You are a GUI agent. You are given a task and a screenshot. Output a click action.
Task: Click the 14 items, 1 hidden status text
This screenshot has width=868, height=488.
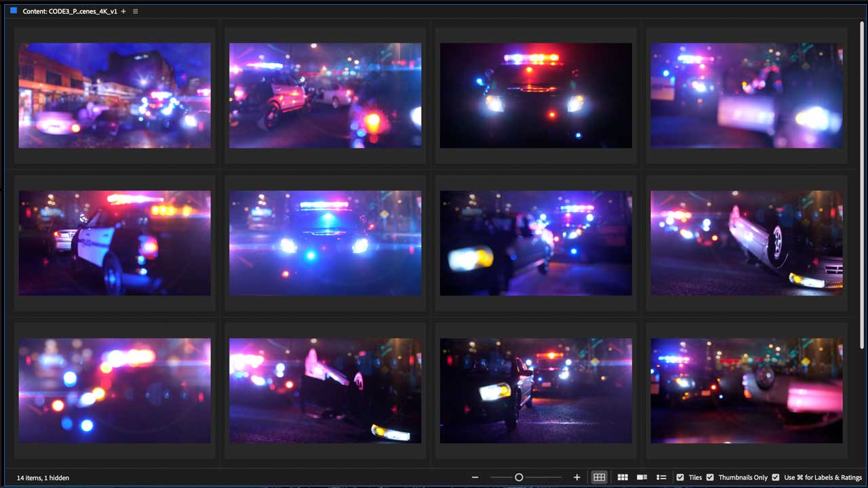tap(43, 478)
